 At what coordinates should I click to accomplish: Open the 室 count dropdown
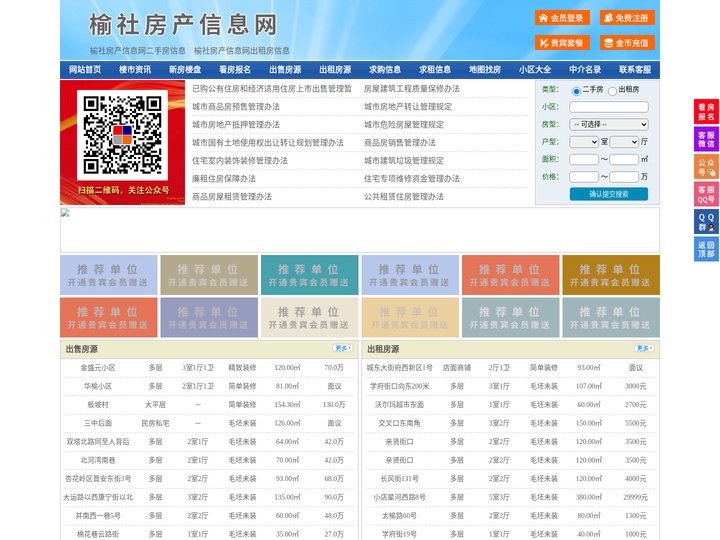(584, 142)
